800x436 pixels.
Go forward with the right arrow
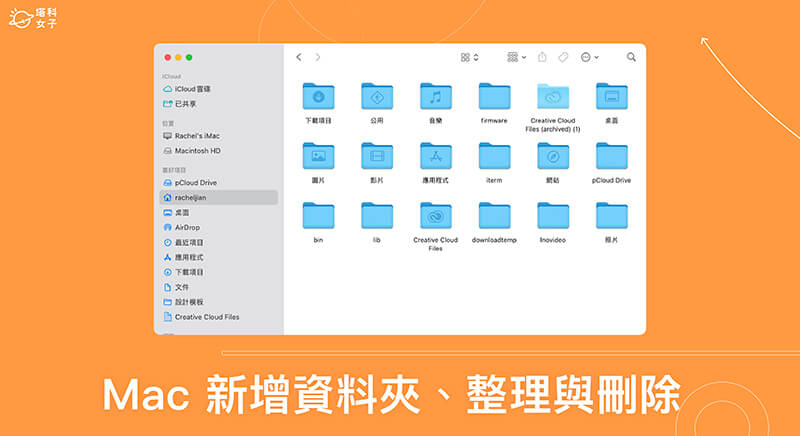[318, 58]
